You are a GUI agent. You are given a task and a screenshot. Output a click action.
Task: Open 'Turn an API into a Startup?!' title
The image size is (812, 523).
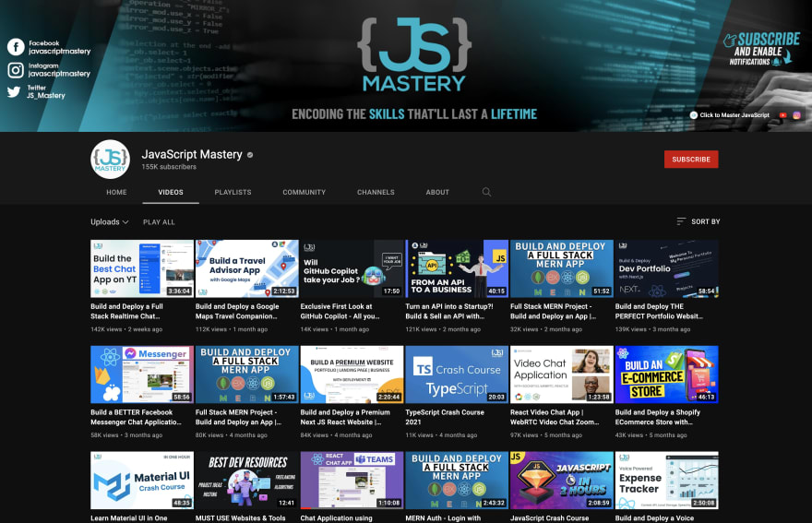(x=449, y=311)
